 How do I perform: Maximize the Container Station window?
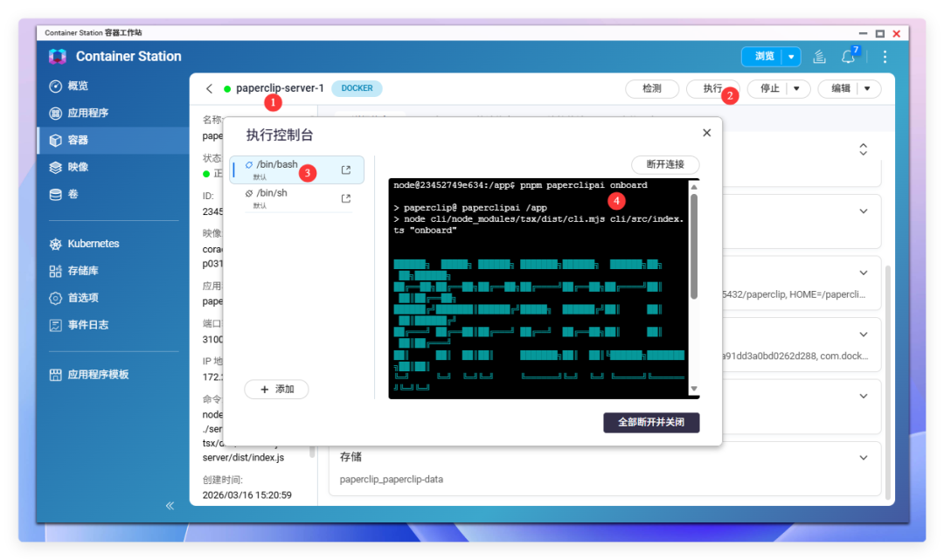pyautogui.click(x=879, y=34)
